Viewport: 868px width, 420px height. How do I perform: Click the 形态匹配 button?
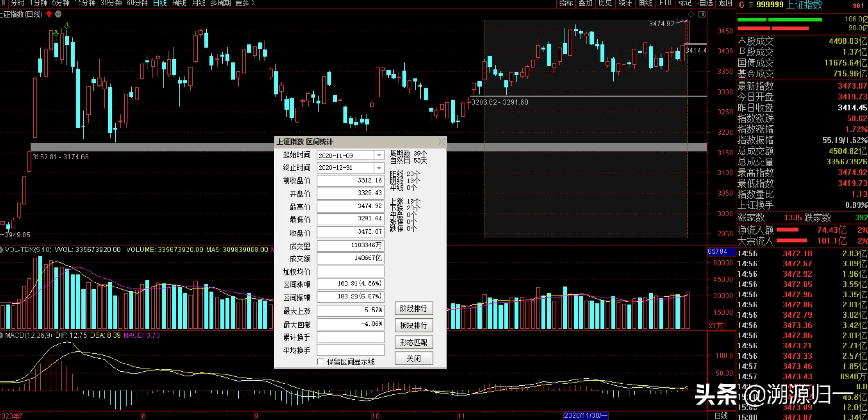[x=414, y=342]
